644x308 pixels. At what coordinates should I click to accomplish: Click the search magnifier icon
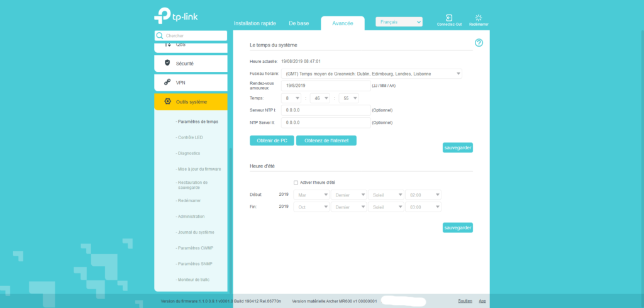pyautogui.click(x=160, y=36)
